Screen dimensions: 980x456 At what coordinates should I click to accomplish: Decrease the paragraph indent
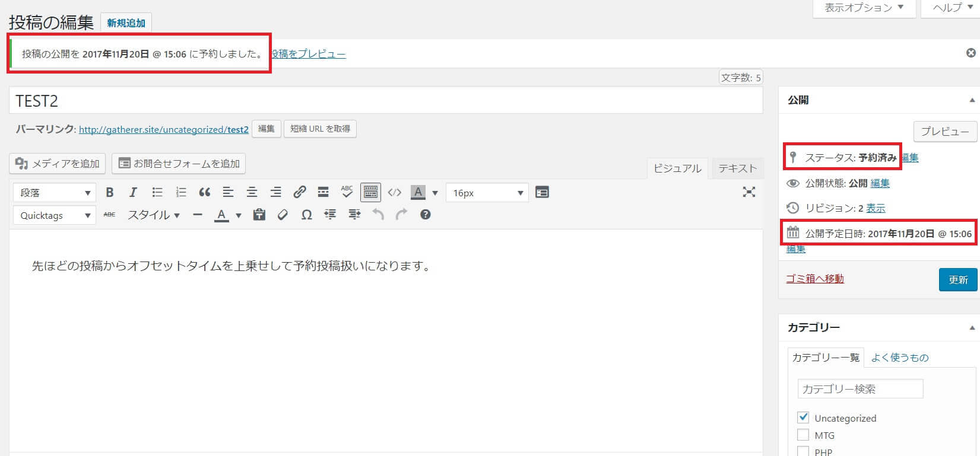[331, 215]
